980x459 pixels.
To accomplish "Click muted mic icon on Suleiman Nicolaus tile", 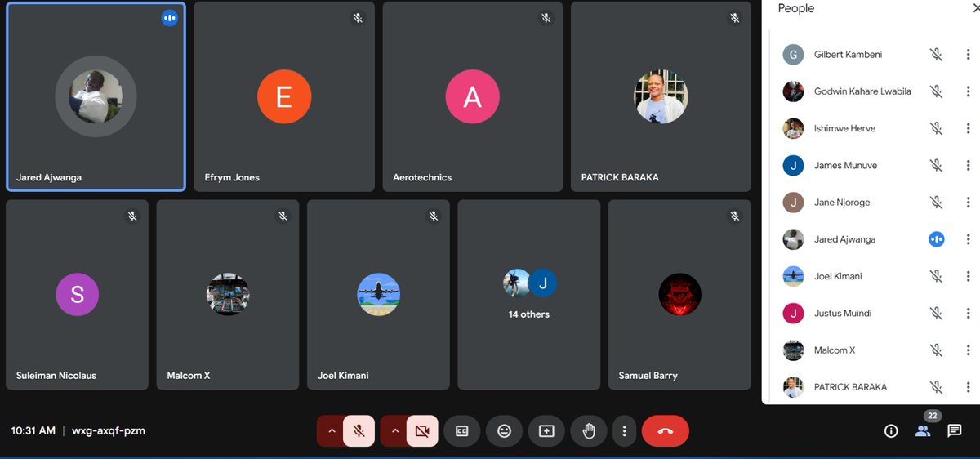I will [131, 216].
